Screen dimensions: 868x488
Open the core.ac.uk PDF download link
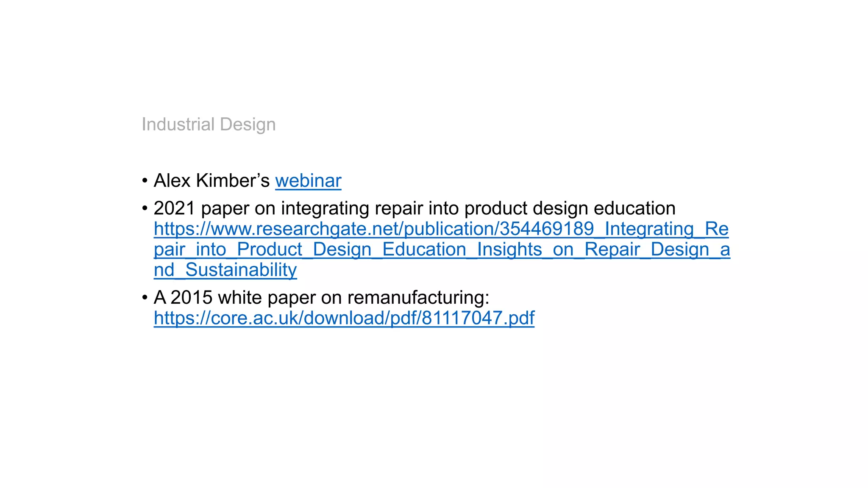point(344,318)
